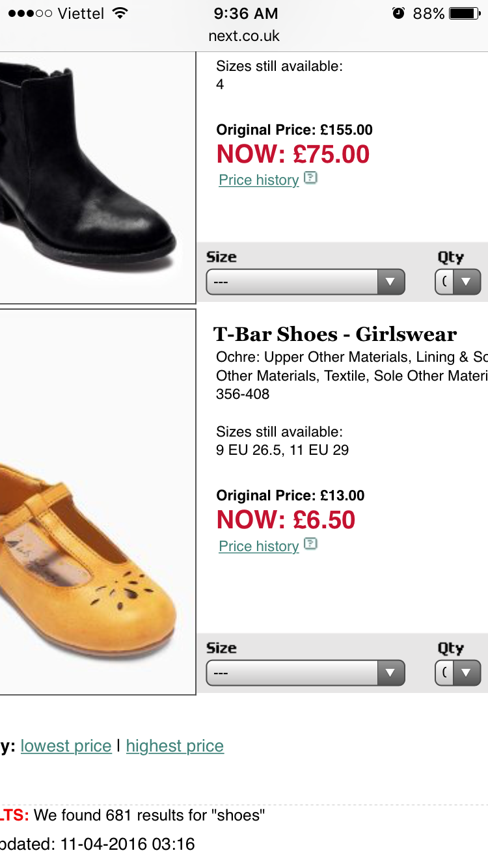Viewport: 488px width, 868px height.
Task: Tap the 9:36 AM clock in the status bar
Action: coord(246,13)
